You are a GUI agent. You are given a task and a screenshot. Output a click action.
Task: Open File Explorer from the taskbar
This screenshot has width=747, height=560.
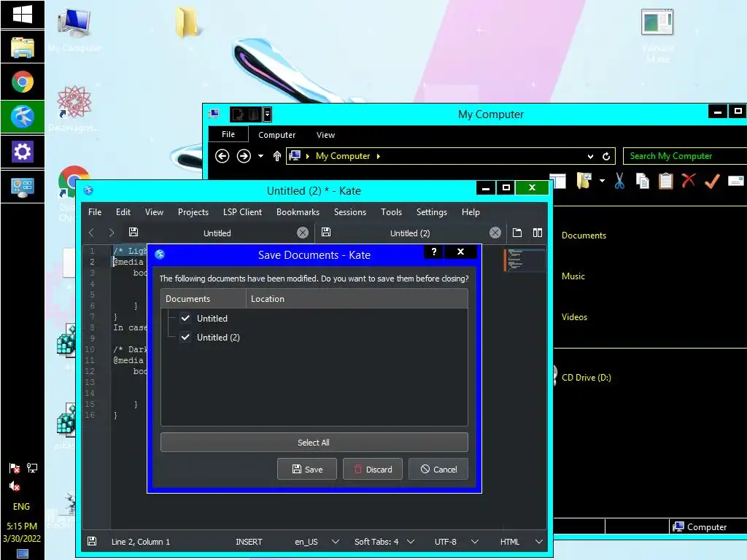(x=23, y=47)
